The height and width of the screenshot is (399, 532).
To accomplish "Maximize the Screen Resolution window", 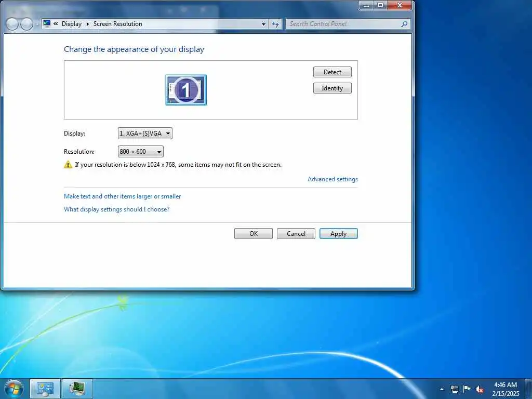I will tap(380, 5).
